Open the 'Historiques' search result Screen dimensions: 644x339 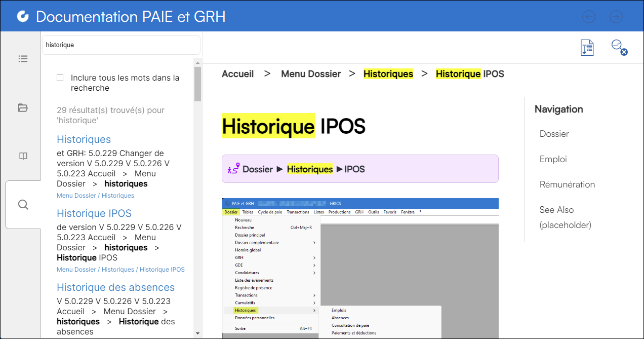point(84,139)
